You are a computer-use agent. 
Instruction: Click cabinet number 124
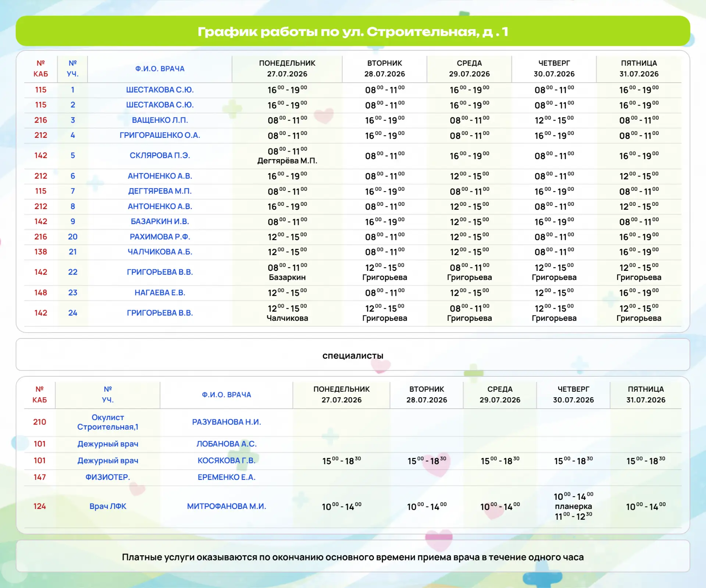[x=40, y=506]
